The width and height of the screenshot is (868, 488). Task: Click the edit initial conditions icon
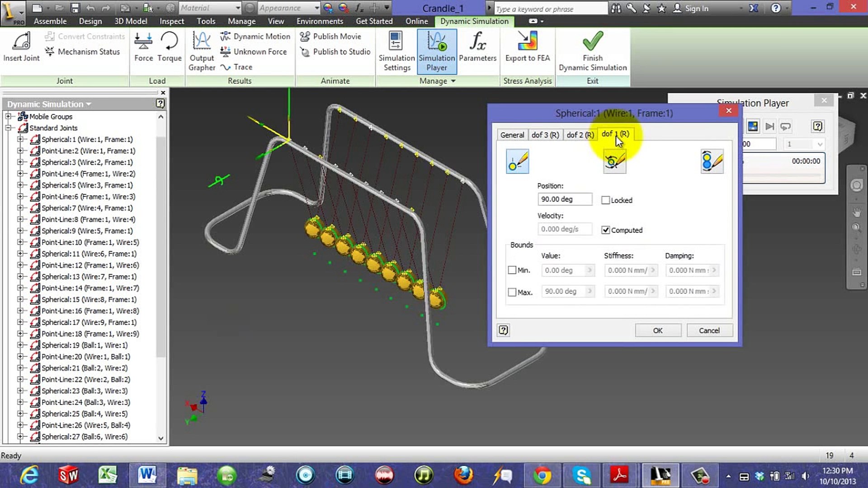pyautogui.click(x=517, y=161)
